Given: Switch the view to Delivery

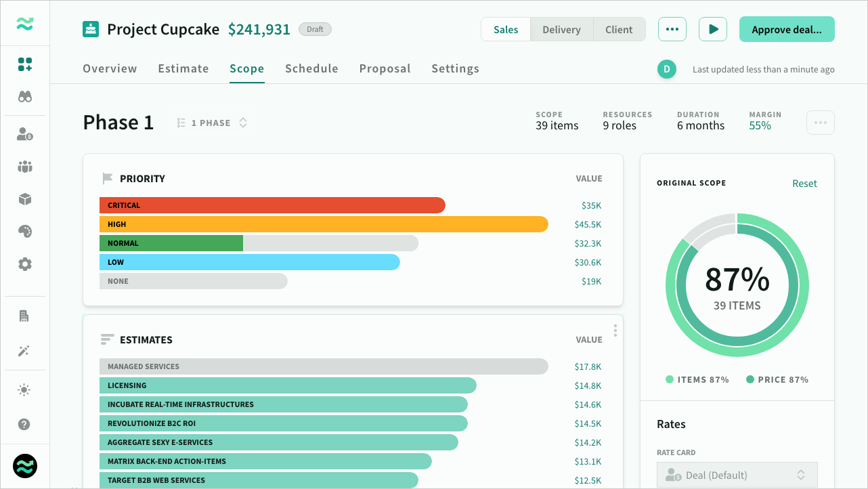Looking at the screenshot, I should pos(561,30).
